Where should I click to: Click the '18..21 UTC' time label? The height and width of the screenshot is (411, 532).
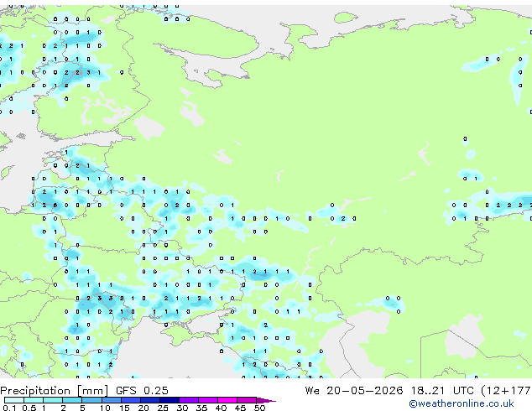pyautogui.click(x=441, y=391)
